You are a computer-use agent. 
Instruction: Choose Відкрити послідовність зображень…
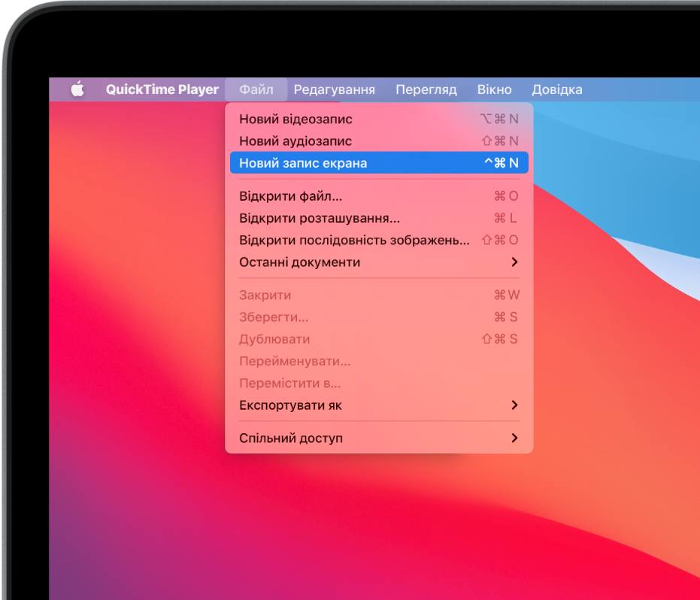[x=379, y=240]
